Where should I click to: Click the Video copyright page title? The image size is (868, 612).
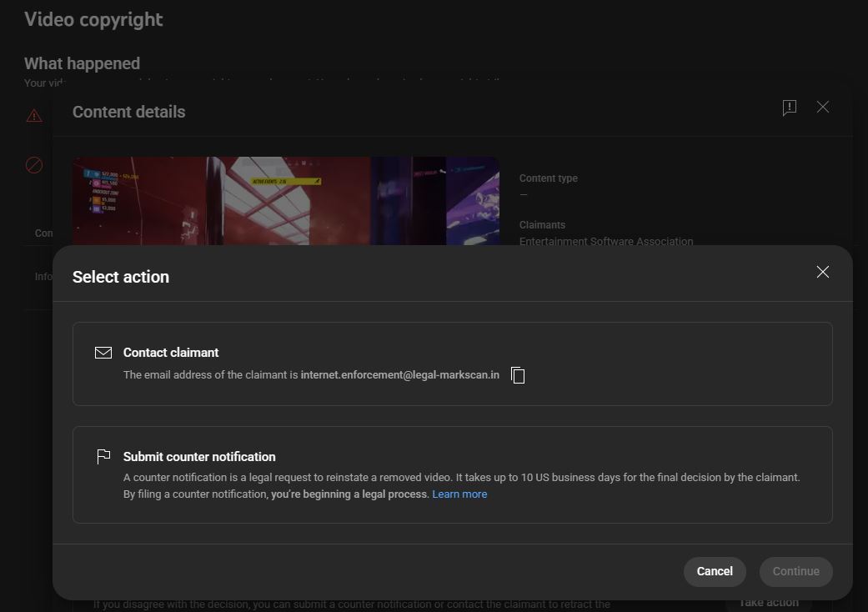(93, 19)
